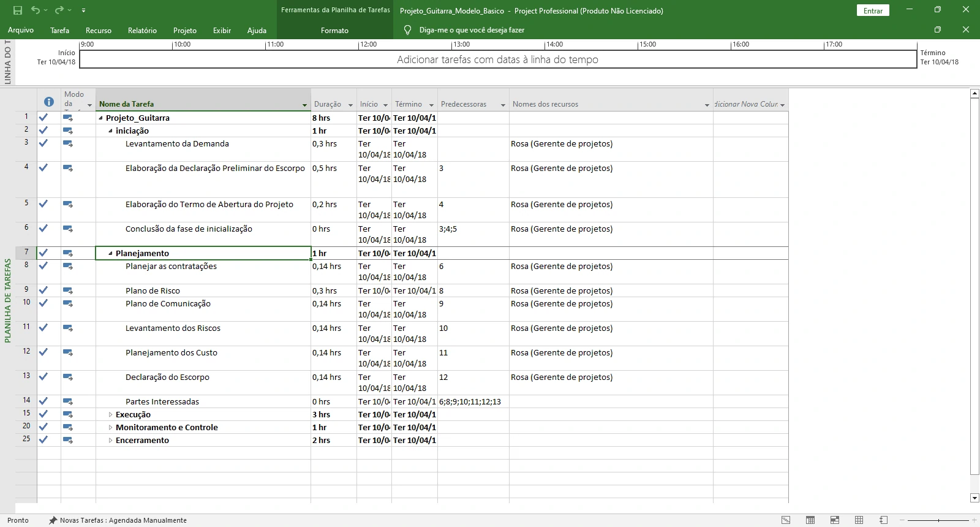Viewport: 980px width, 527px height.
Task: Open the Nomes dos recursos column dropdown
Action: tap(706, 105)
